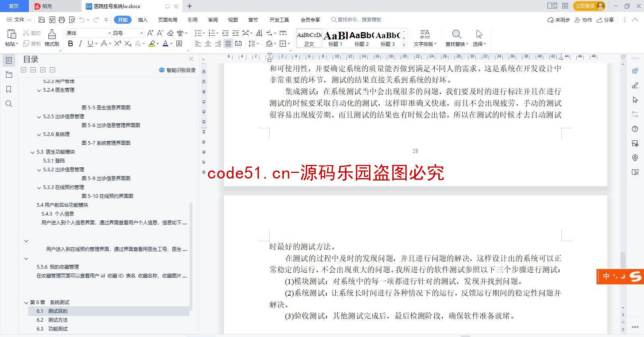Open 查找替换 tool
Image resolution: width=644 pixels, height=337 pixels.
tap(456, 38)
